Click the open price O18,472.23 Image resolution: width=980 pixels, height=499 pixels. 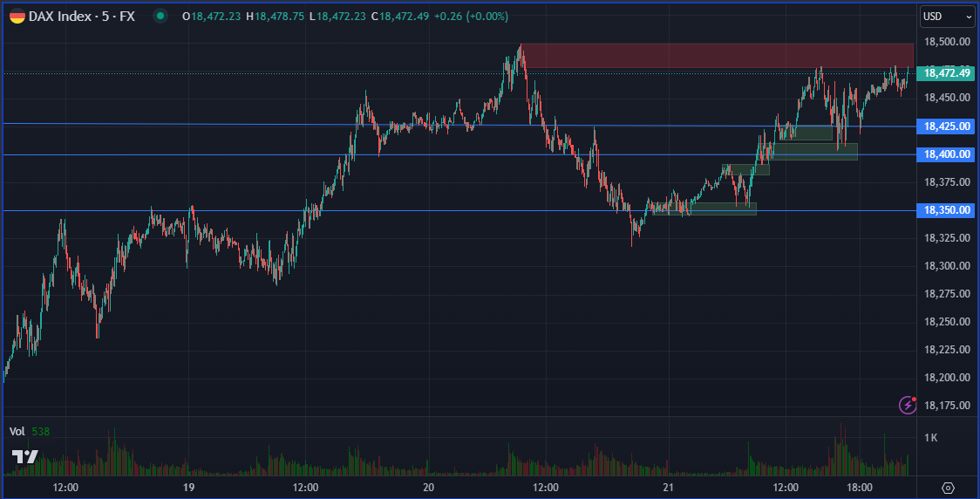211,17
